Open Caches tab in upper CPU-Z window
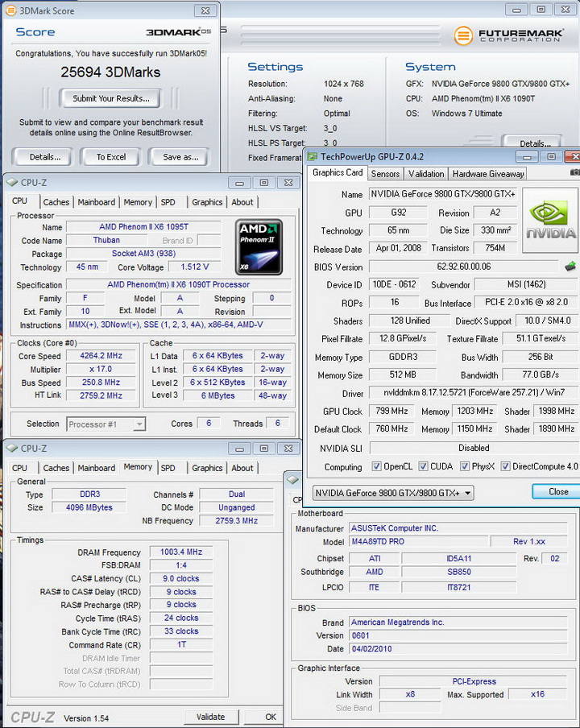Image resolution: width=580 pixels, height=728 pixels. coord(56,202)
